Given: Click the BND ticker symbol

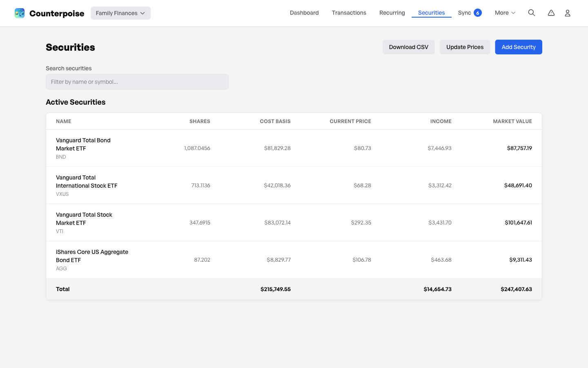Looking at the screenshot, I should (x=61, y=157).
